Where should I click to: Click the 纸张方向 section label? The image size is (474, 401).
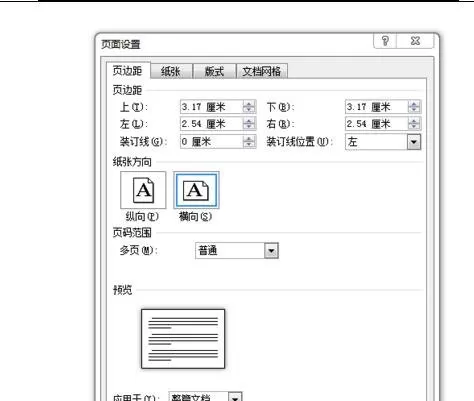tap(132, 162)
